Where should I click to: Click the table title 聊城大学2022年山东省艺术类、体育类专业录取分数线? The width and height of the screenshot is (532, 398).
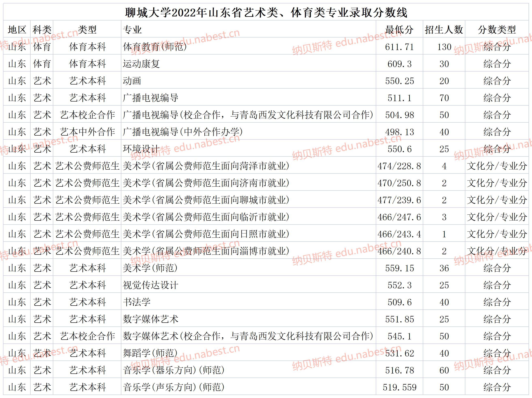[266, 13]
